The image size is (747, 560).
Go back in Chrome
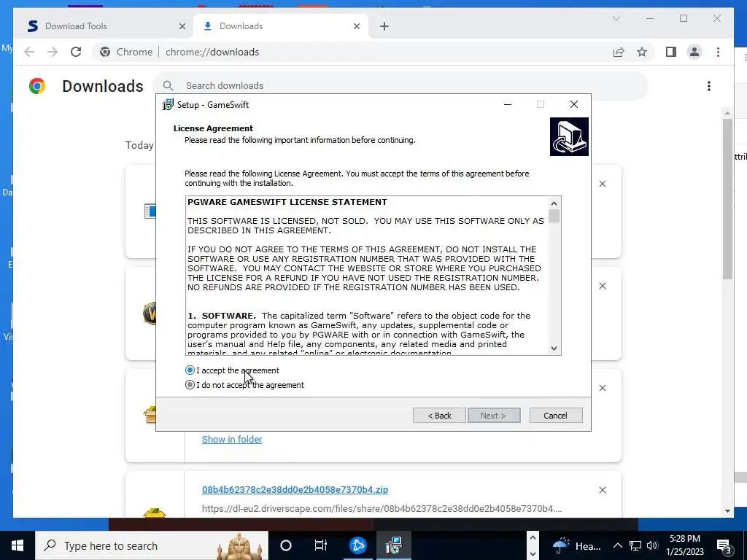(x=29, y=52)
